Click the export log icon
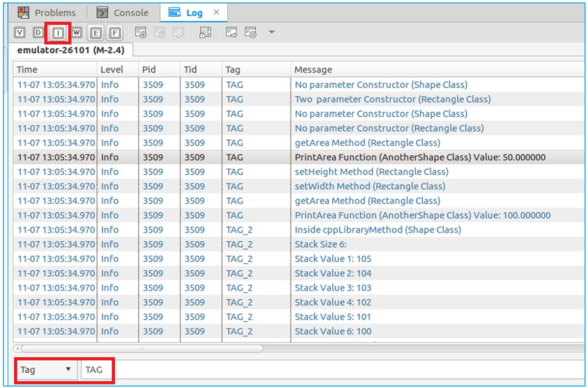 232,33
